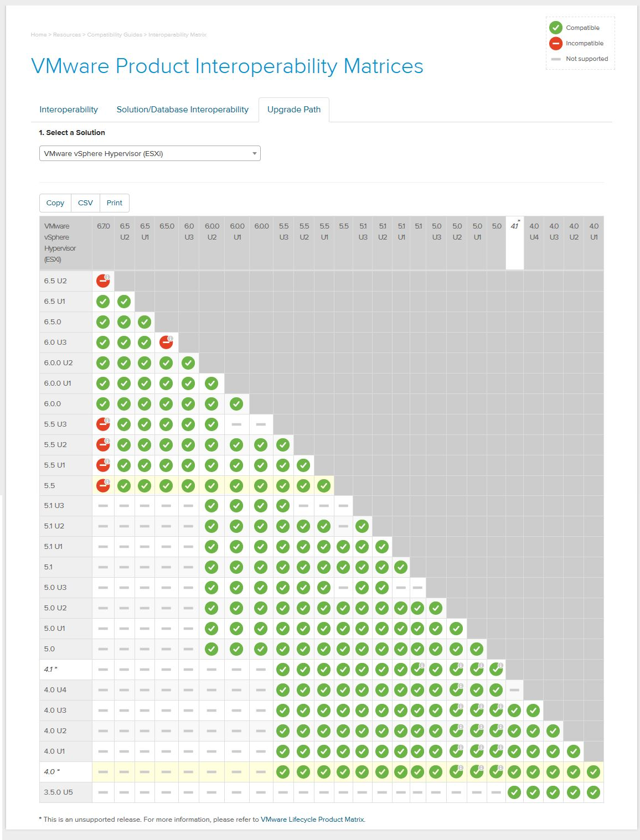The image size is (640, 840).
Task: Click incompatible icon in 6.5 U2 row under 6.7.0
Action: tap(103, 281)
